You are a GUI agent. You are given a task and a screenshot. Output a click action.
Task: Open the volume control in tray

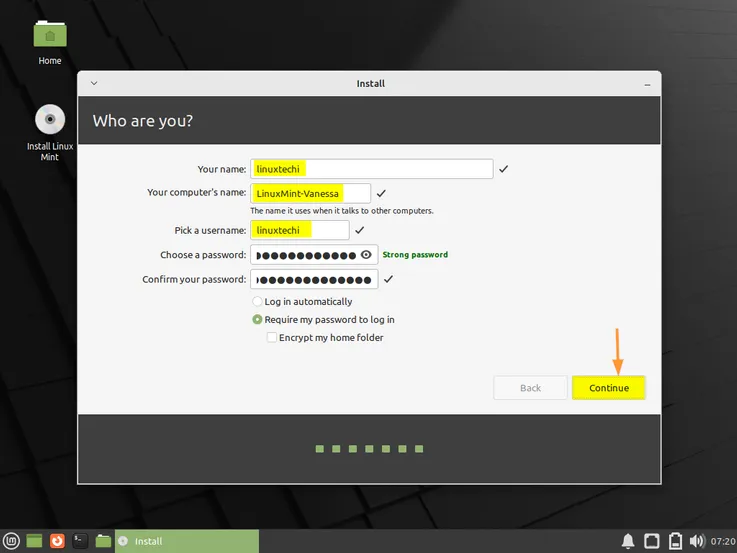pos(697,541)
